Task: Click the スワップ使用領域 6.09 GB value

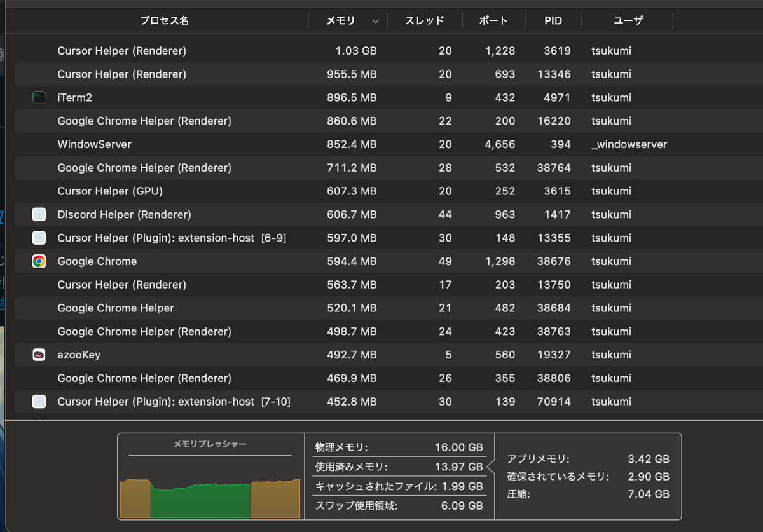Action: pos(461,506)
